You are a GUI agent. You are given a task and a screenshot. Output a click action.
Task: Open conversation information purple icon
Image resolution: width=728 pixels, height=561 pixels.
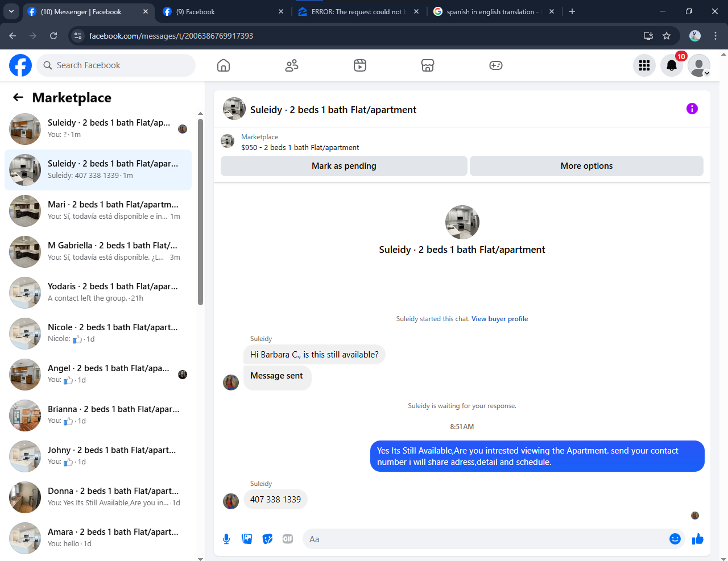coord(692,109)
